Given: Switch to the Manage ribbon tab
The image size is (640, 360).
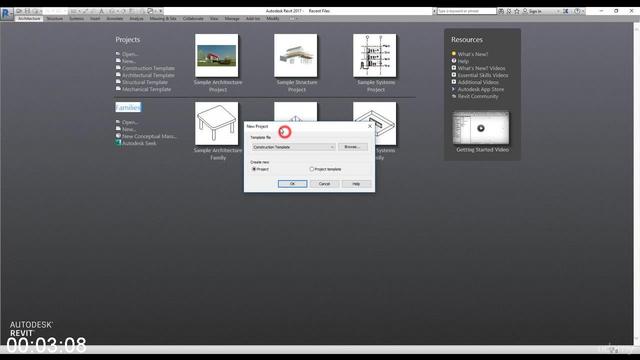Looking at the screenshot, I should tap(232, 18).
